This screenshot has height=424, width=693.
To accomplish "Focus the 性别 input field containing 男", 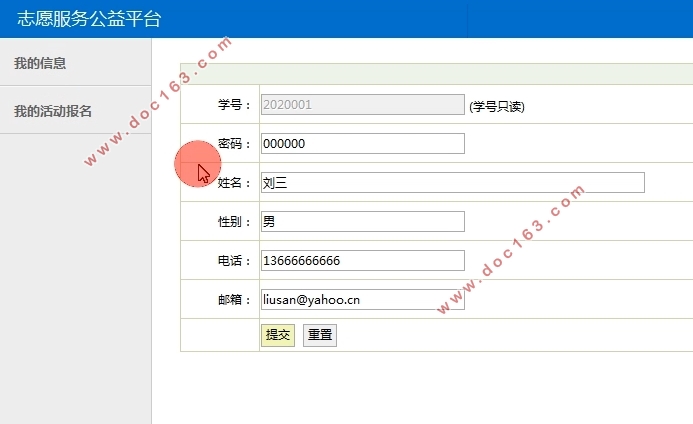I will pyautogui.click(x=362, y=222).
